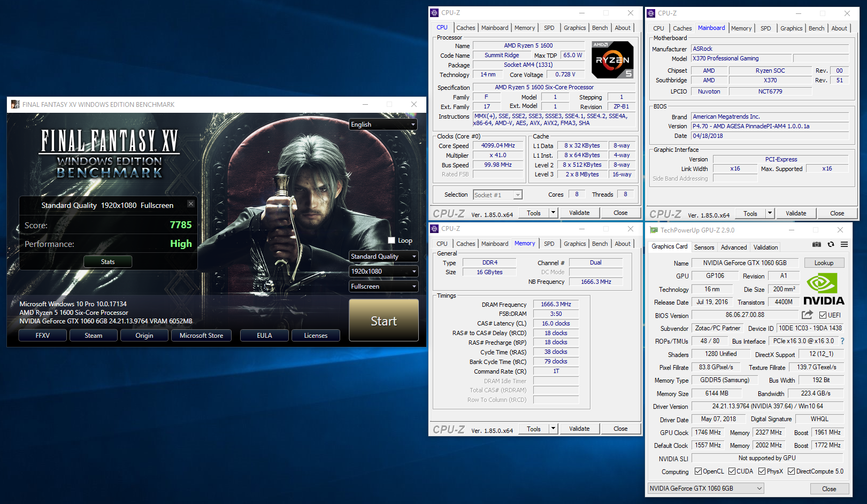Click the Core Speed value 4099.04 MHz

[498, 145]
